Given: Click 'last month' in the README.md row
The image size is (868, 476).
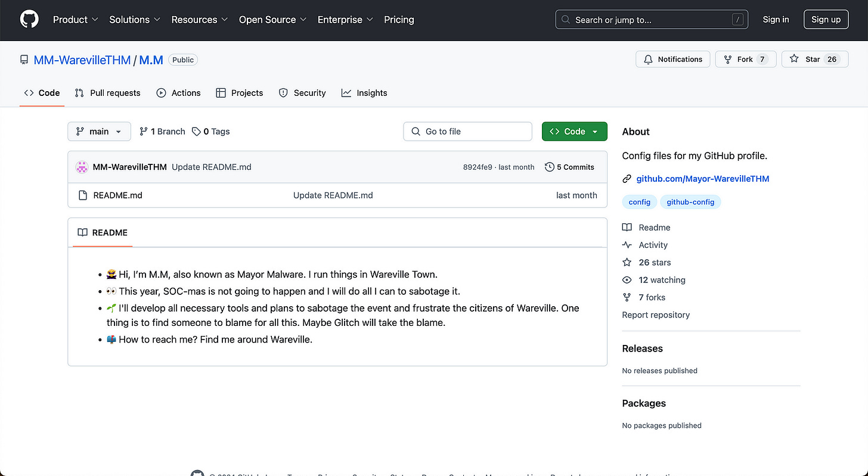Looking at the screenshot, I should tap(576, 195).
